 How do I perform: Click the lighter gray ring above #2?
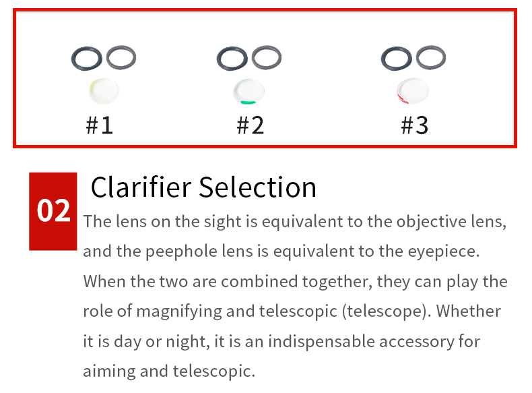tap(267, 57)
